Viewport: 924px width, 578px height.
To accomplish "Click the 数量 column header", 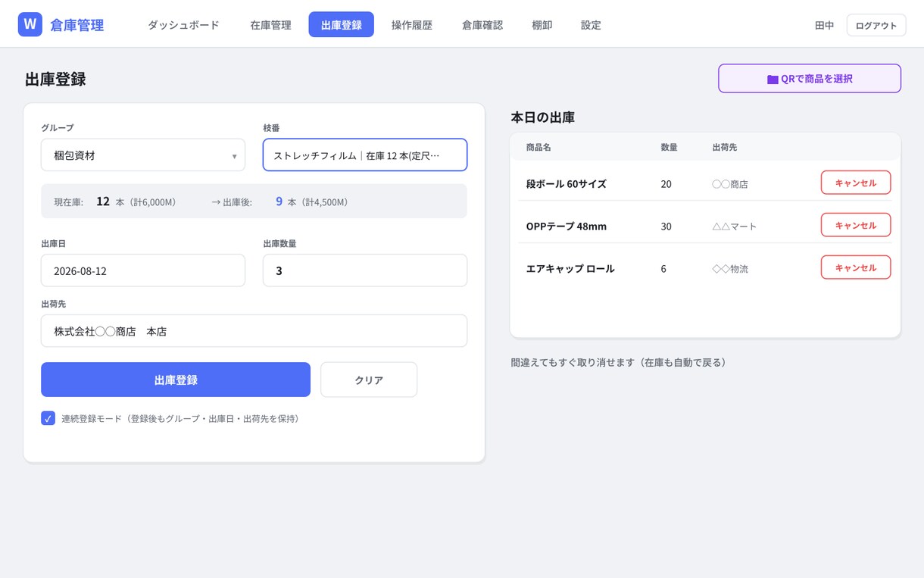I will tap(669, 147).
